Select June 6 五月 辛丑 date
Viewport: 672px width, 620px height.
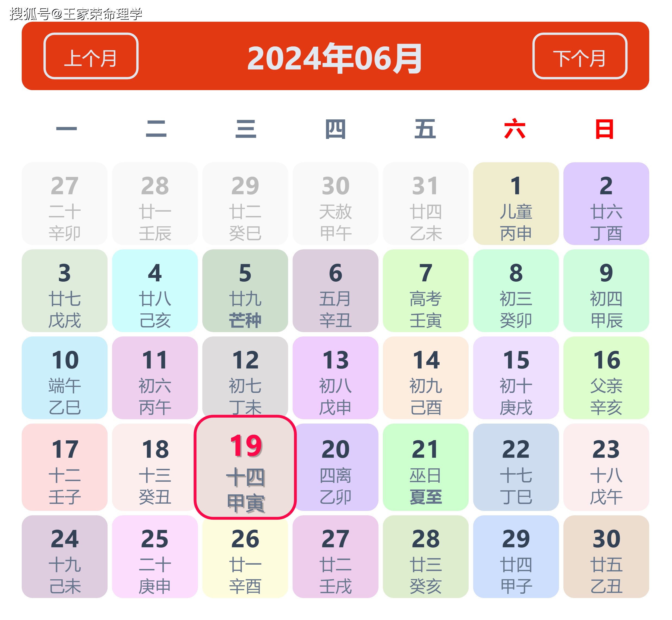coord(336,291)
